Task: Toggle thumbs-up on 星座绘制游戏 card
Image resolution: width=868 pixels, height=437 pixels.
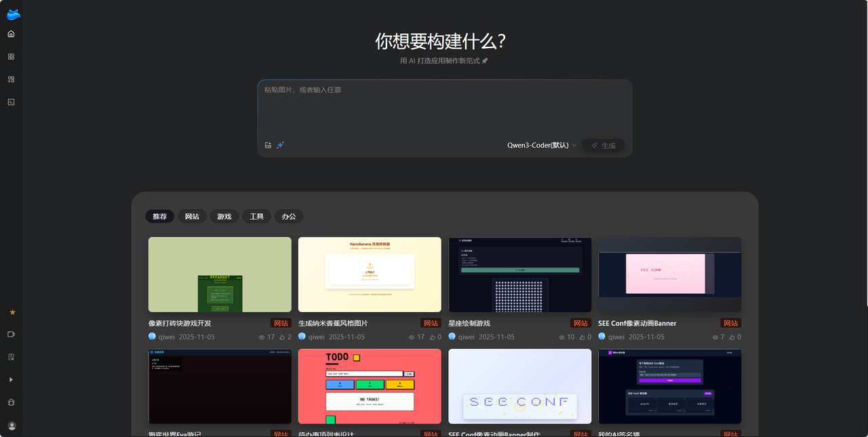Action: [x=582, y=337]
